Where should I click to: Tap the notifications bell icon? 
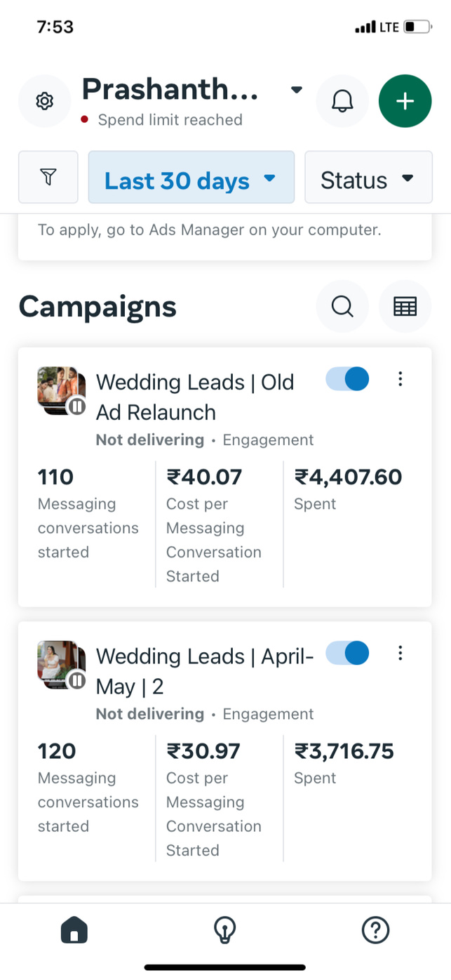(342, 101)
